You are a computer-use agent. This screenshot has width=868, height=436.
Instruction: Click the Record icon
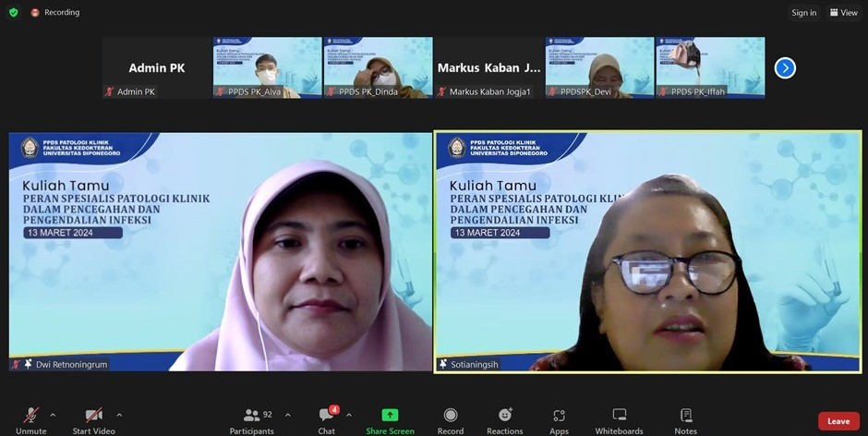[x=451, y=416]
